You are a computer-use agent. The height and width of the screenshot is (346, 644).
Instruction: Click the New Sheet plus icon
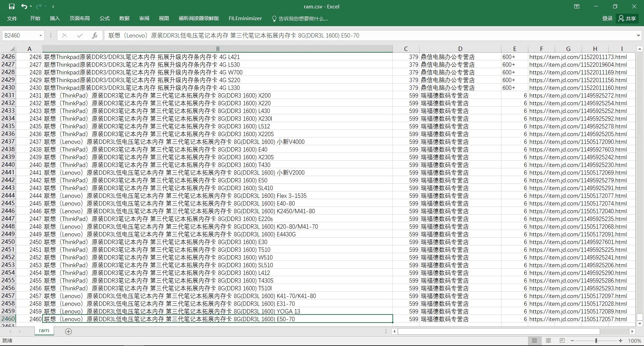(x=68, y=331)
